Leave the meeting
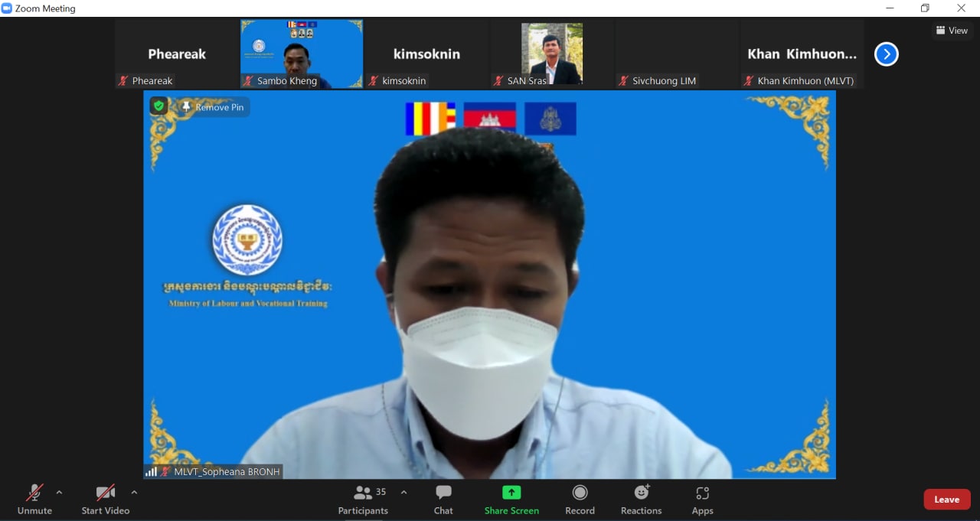Image resolution: width=980 pixels, height=521 pixels. tap(946, 500)
